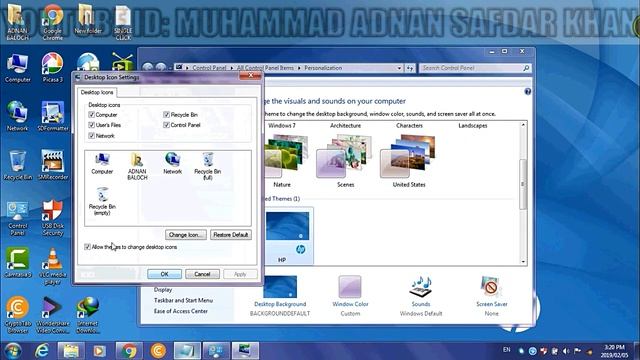Expand the All Control Panel Items breadcrumb arrow
This screenshot has width=640, height=360.
(299, 68)
